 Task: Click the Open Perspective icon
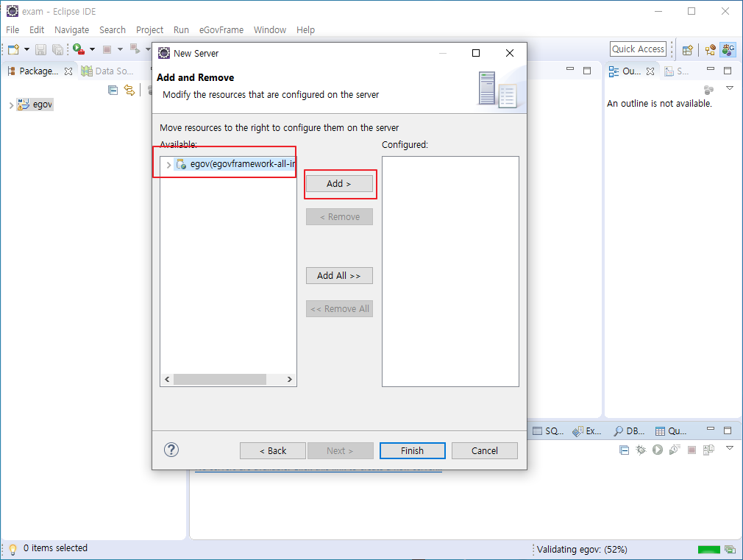pyautogui.click(x=688, y=49)
